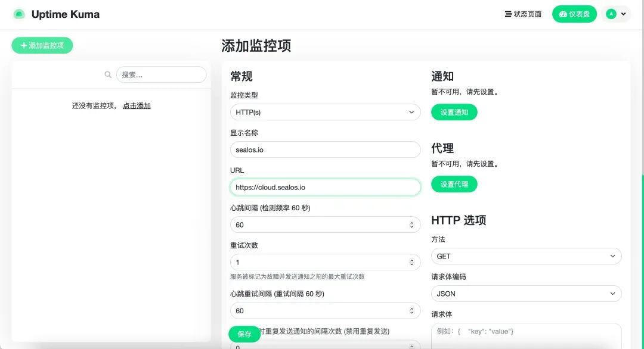Click into the 请求体 request body textarea
This screenshot has width=644, height=349.
point(526,336)
